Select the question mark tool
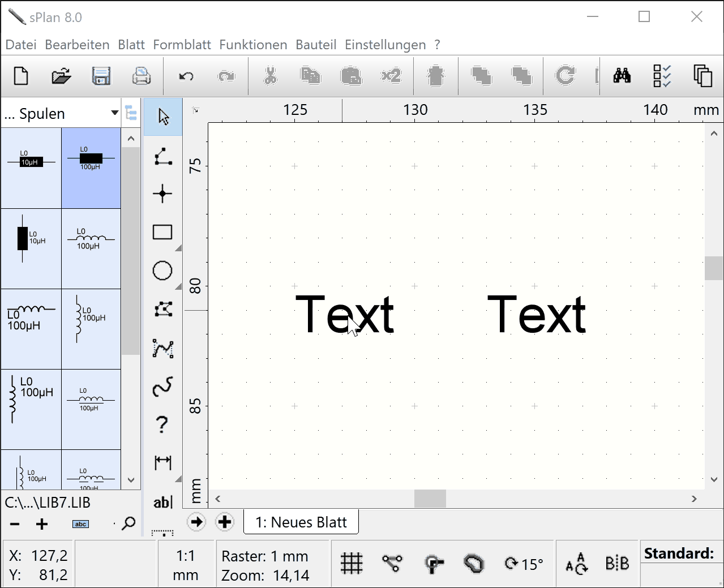Viewport: 724px width, 588px height. [x=162, y=424]
